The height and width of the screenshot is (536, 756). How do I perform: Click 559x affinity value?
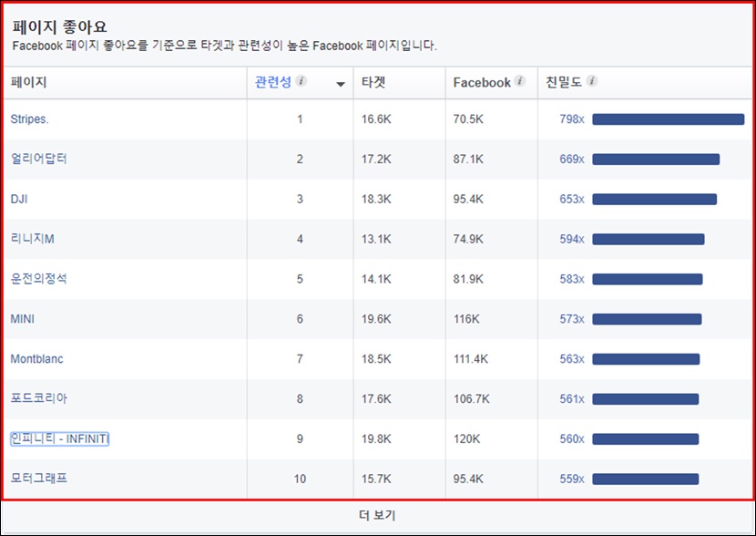572,479
